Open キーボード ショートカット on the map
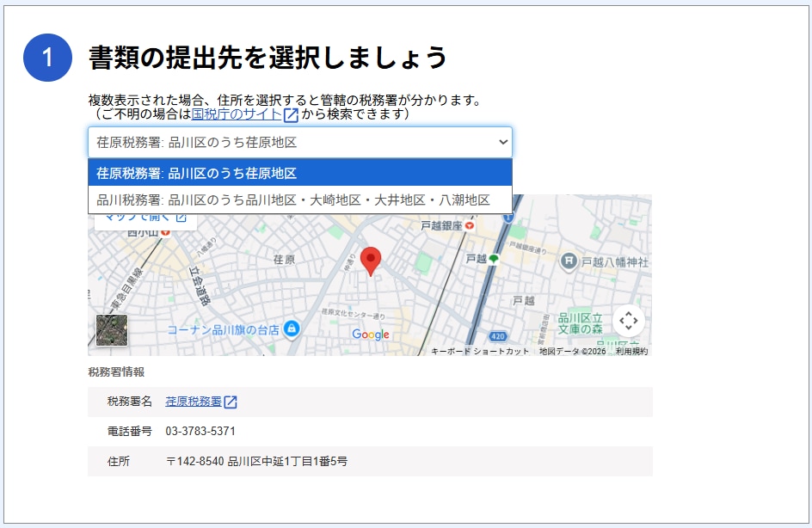This screenshot has height=528, width=812. (479, 351)
